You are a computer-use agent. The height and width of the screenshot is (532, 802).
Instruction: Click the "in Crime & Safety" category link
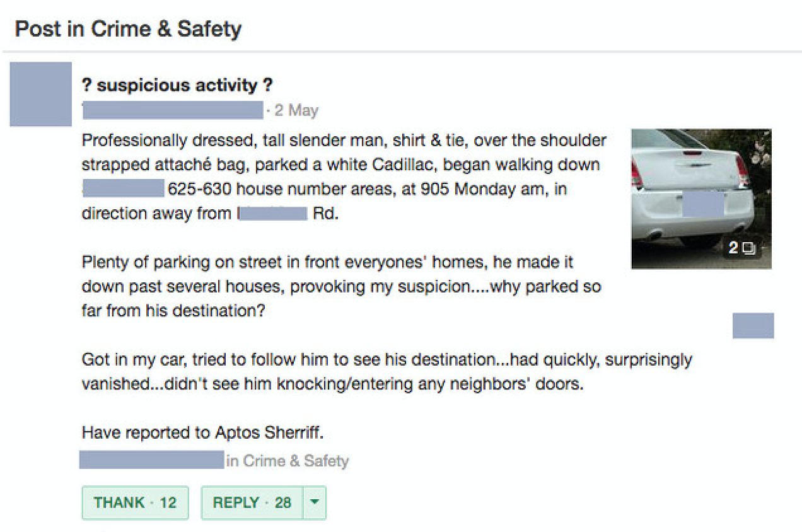point(287,461)
